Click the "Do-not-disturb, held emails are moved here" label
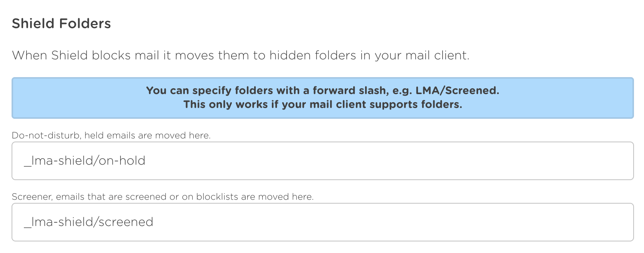644x253 pixels. pos(111,135)
